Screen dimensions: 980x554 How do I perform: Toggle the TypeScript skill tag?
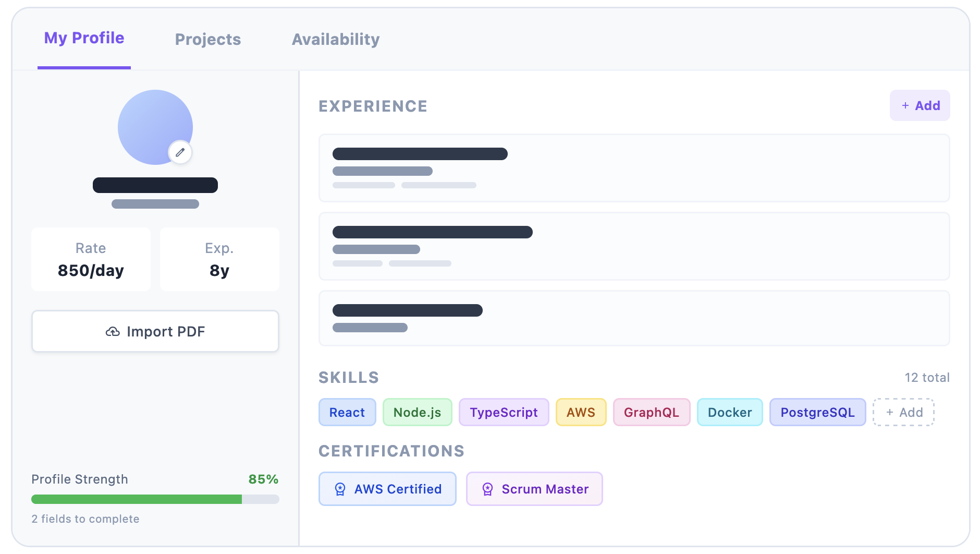click(504, 412)
